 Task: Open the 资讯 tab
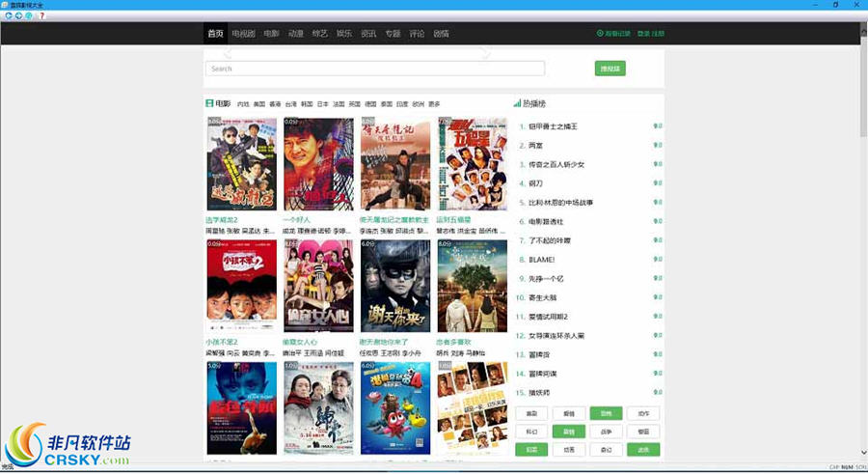(368, 33)
